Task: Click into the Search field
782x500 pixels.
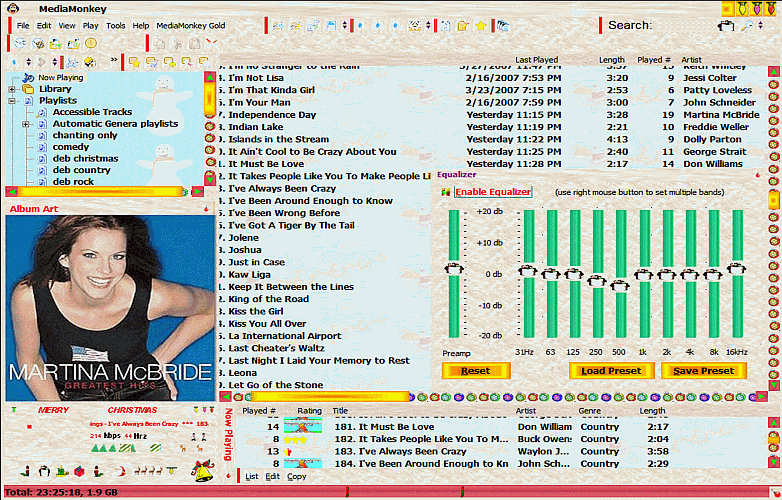Action: tap(684, 26)
